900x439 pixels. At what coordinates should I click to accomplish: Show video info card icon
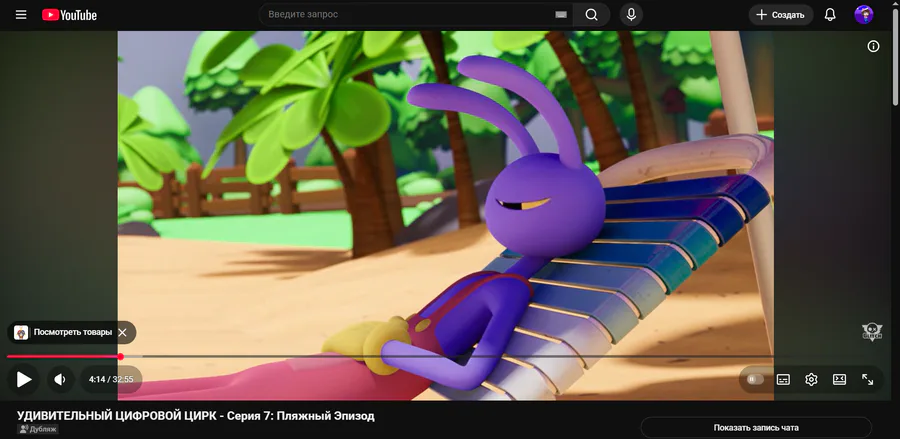[873, 46]
